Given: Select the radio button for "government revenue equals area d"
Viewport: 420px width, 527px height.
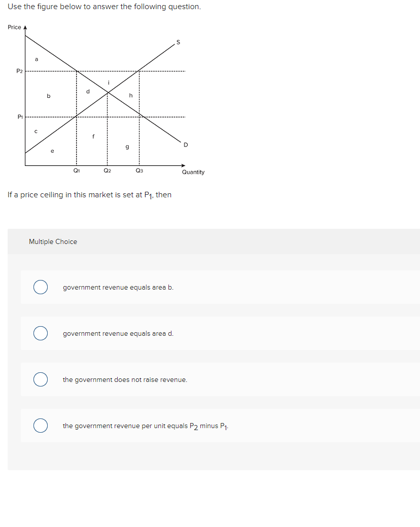Looking at the screenshot, I should coord(41,333).
